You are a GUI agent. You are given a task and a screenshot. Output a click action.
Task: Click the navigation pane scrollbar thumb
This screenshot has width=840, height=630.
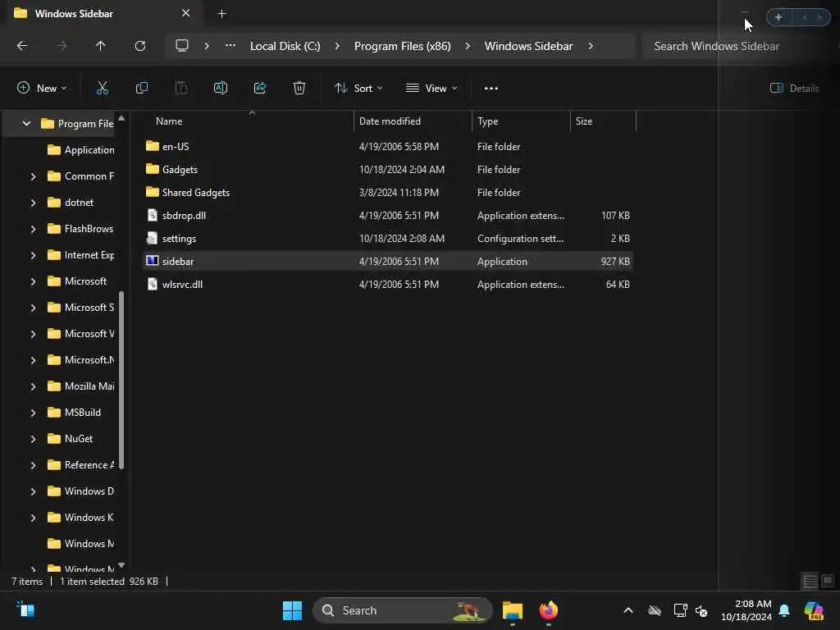121,380
